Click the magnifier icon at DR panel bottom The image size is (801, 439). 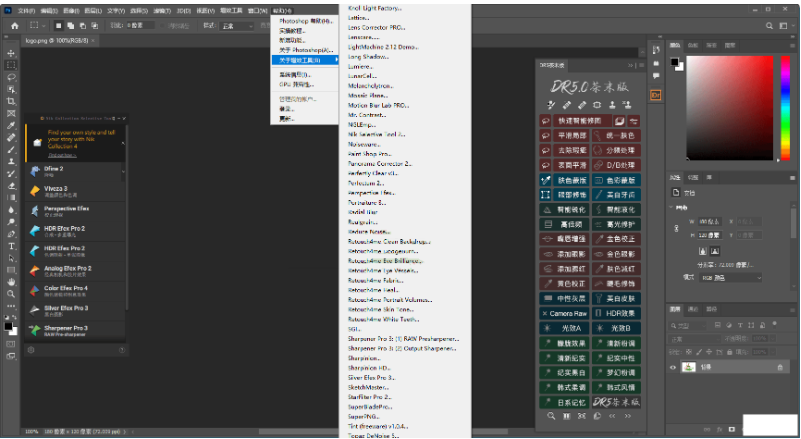[551, 416]
